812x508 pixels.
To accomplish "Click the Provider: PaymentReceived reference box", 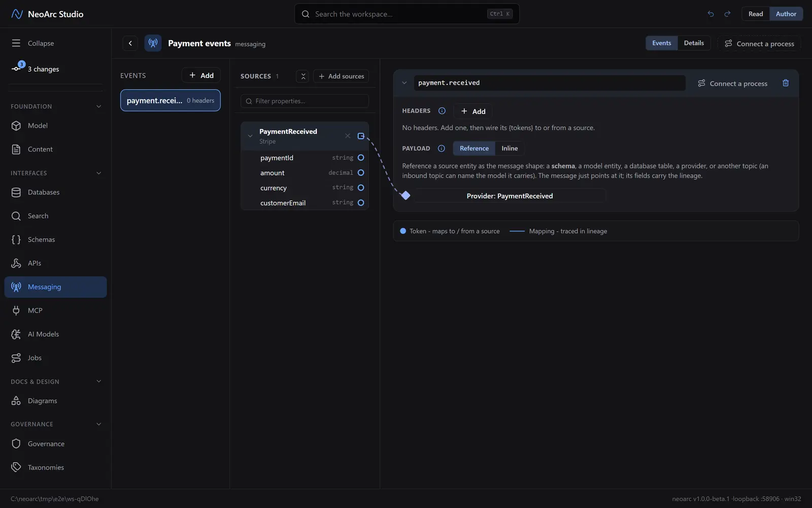I will point(510,196).
